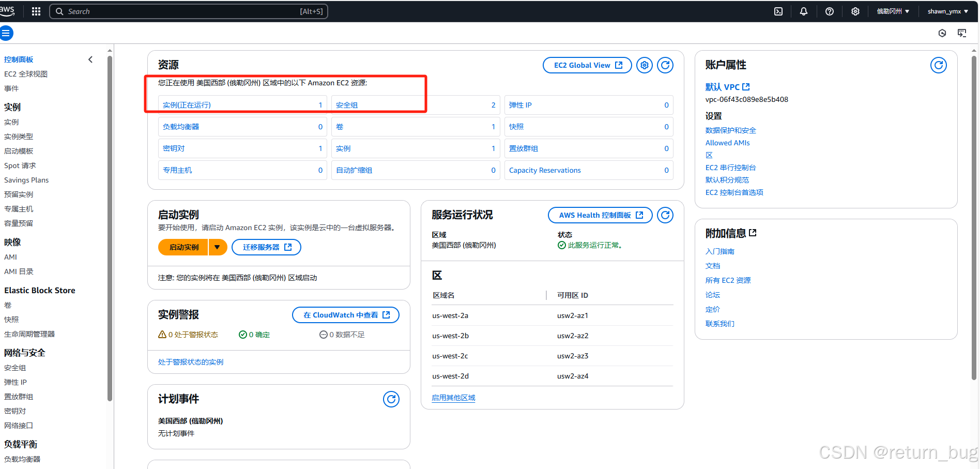Click the search input field
This screenshot has height=469, width=980.
point(189,11)
